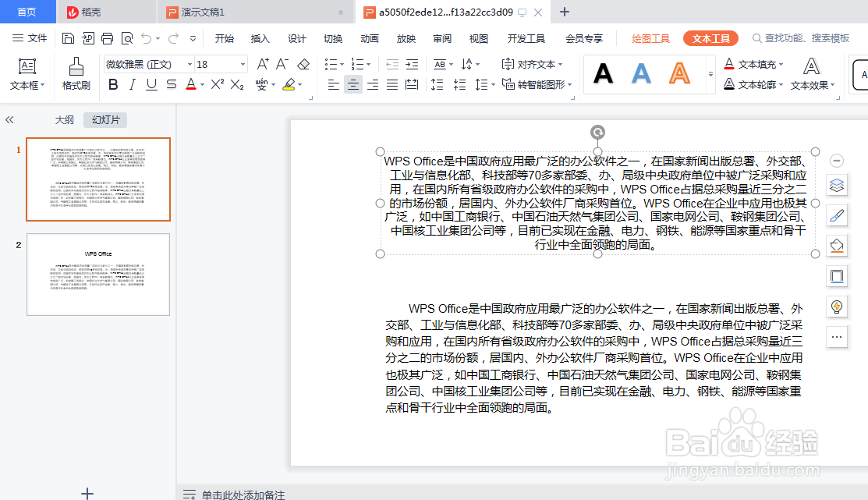Viewport: 868px width, 500px height.
Task: Expand bullet list dropdown arrow
Action: (342, 64)
